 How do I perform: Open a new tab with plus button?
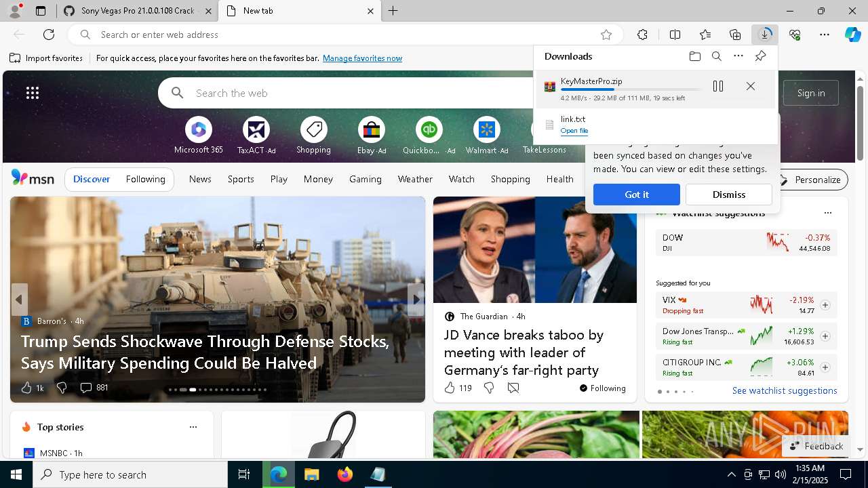[x=393, y=11]
